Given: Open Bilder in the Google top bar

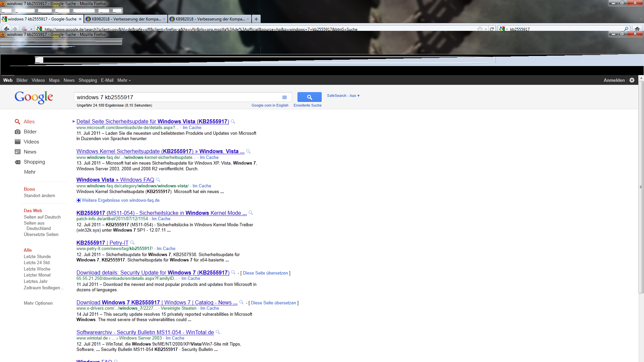Looking at the screenshot, I should (x=22, y=80).
